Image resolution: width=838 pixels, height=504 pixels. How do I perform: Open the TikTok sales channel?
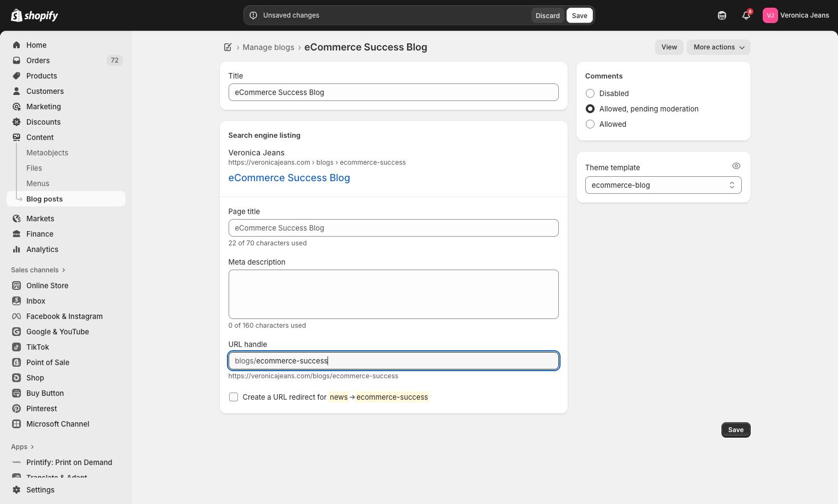37,347
